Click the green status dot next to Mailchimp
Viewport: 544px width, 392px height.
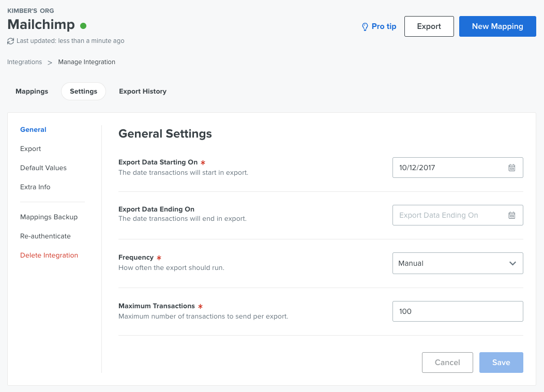tap(83, 26)
